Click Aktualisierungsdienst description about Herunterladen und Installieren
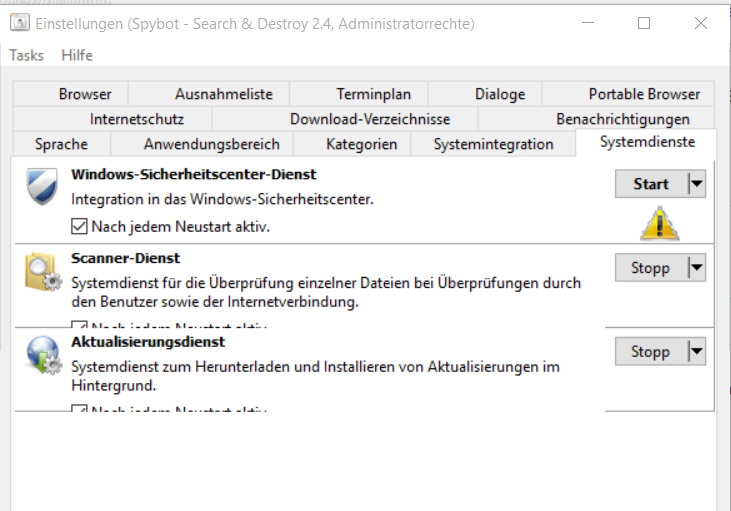 click(x=315, y=376)
